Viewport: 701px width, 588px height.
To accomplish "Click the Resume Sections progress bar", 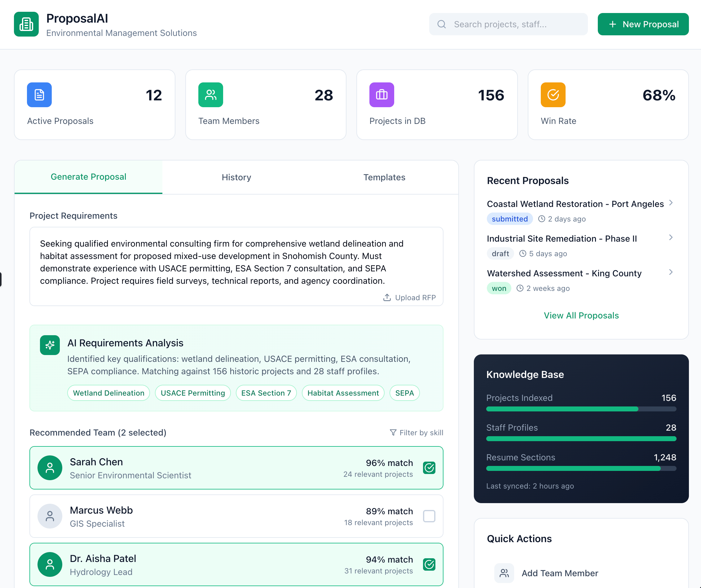I will 581,468.
